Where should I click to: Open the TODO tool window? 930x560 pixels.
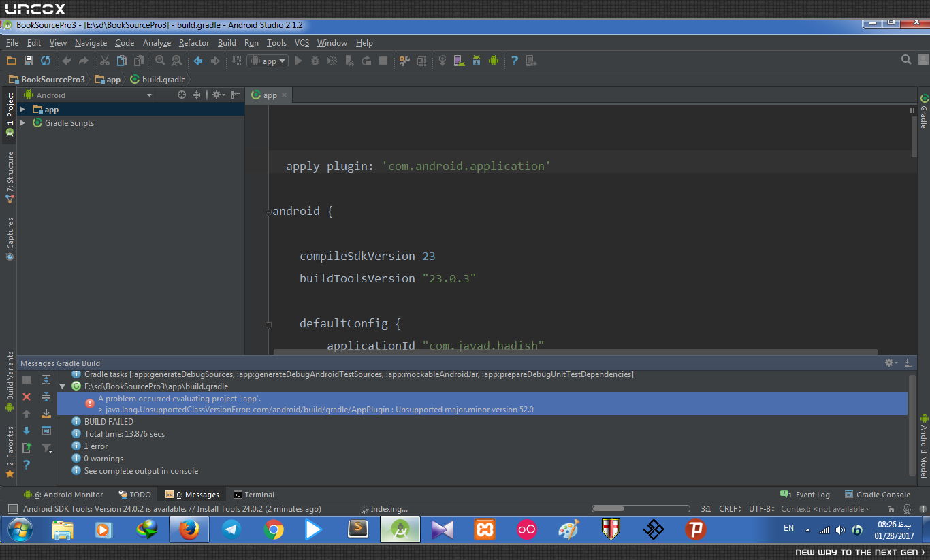tap(135, 495)
